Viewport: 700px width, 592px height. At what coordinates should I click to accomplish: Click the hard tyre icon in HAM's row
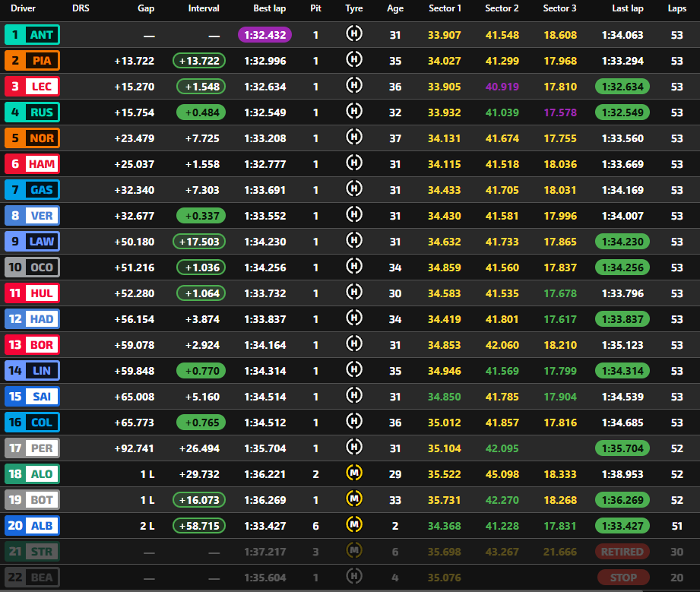click(x=354, y=163)
